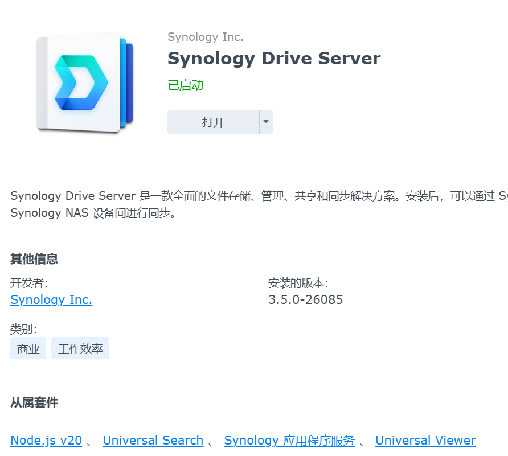Click the Synology Drive Server title
The height and width of the screenshot is (456, 508).
pyautogui.click(x=274, y=59)
